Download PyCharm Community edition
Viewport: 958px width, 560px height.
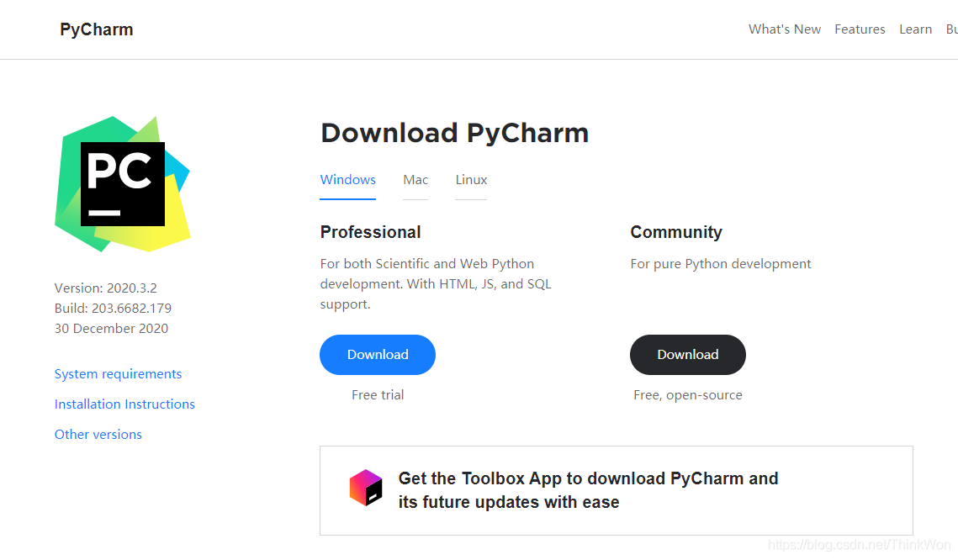[687, 354]
